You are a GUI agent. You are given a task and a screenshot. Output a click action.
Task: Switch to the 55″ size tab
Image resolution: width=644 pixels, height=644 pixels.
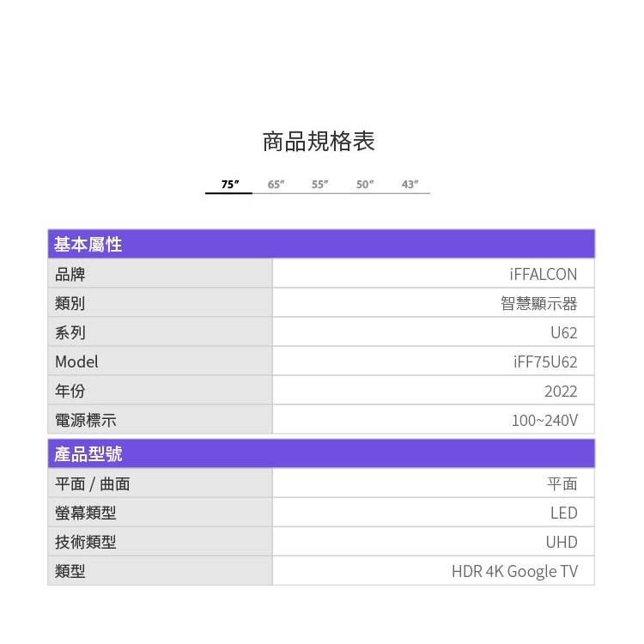pyautogui.click(x=320, y=185)
